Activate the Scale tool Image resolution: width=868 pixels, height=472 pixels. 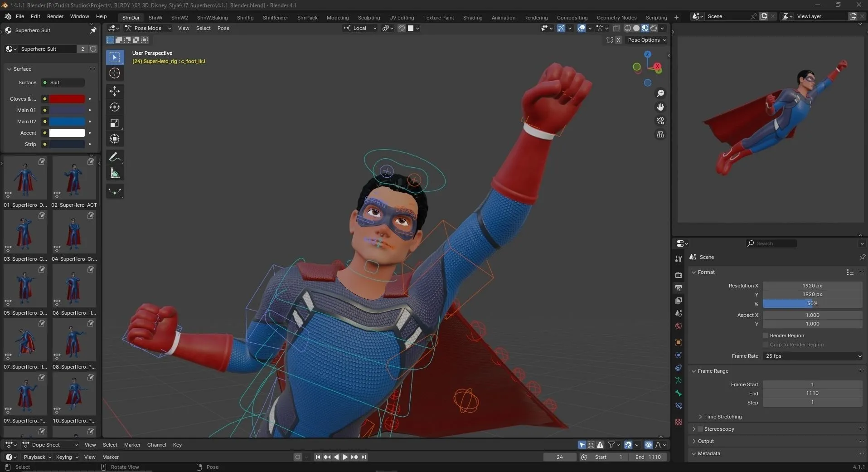point(114,123)
